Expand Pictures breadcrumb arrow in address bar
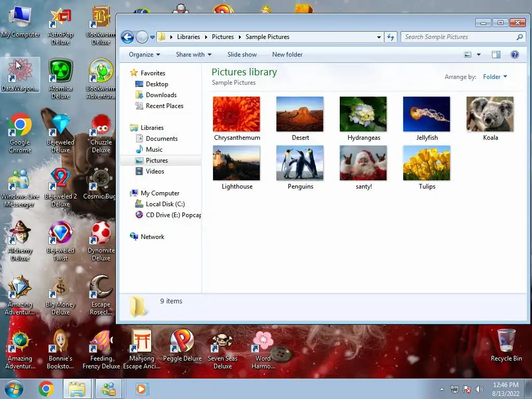532x399 pixels. (x=240, y=37)
